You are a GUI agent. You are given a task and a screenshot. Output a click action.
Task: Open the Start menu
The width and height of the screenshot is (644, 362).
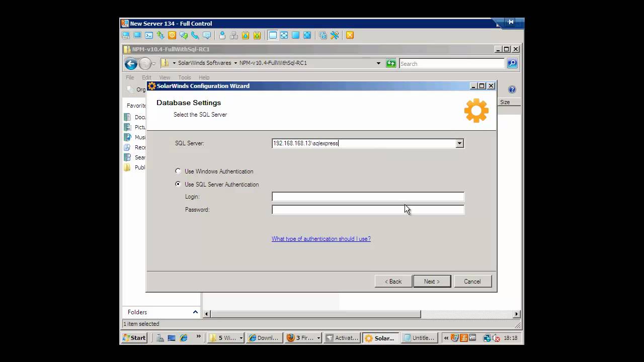click(x=134, y=338)
